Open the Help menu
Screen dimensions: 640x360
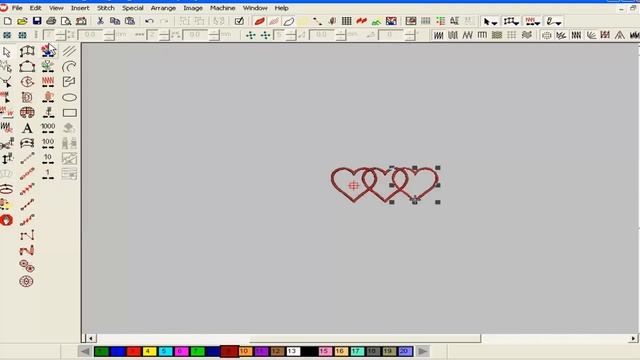(281, 8)
